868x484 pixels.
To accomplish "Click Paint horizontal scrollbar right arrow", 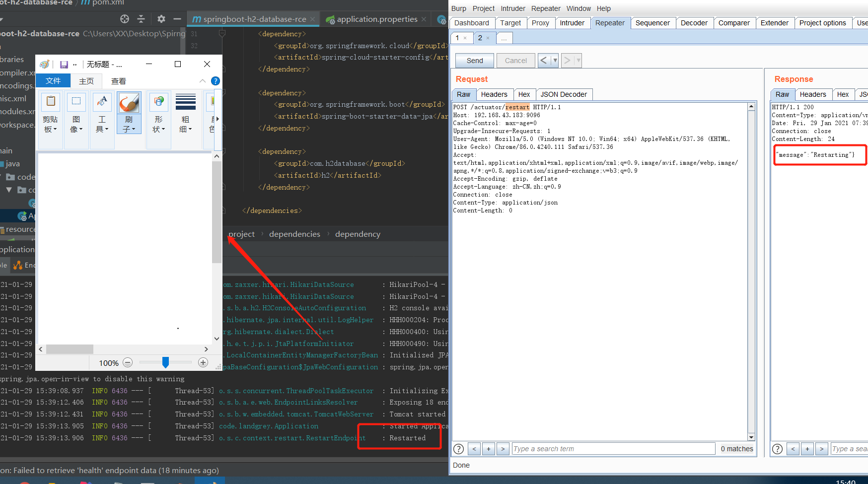I will point(207,349).
